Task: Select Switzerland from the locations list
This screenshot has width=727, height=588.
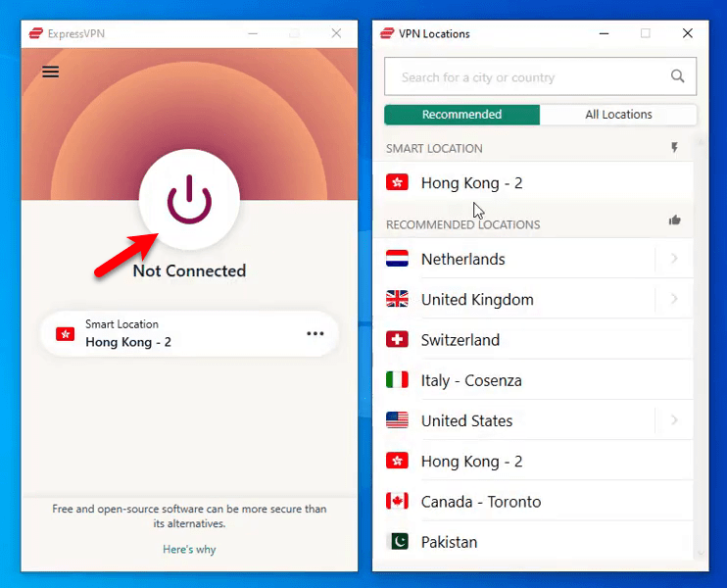Action: coord(533,339)
